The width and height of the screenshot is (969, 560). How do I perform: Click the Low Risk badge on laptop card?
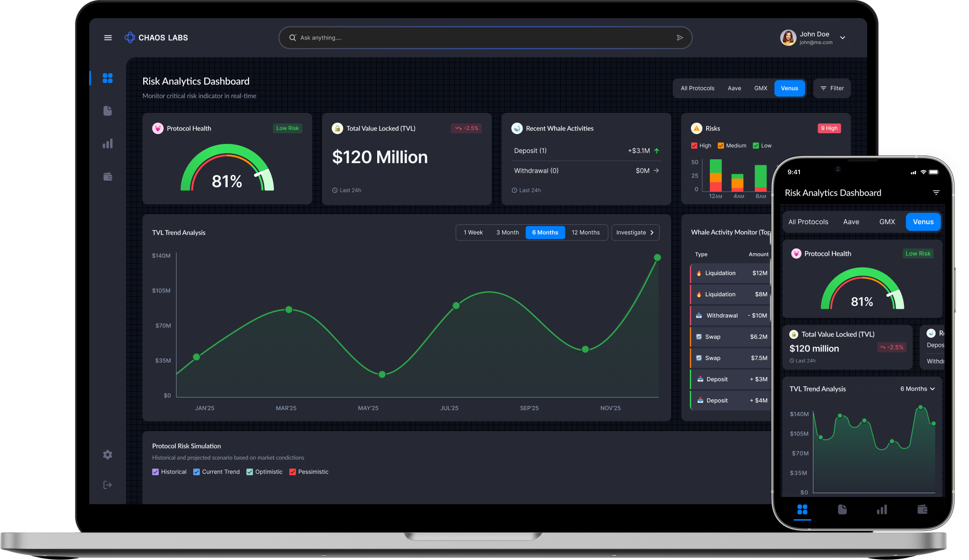point(288,128)
